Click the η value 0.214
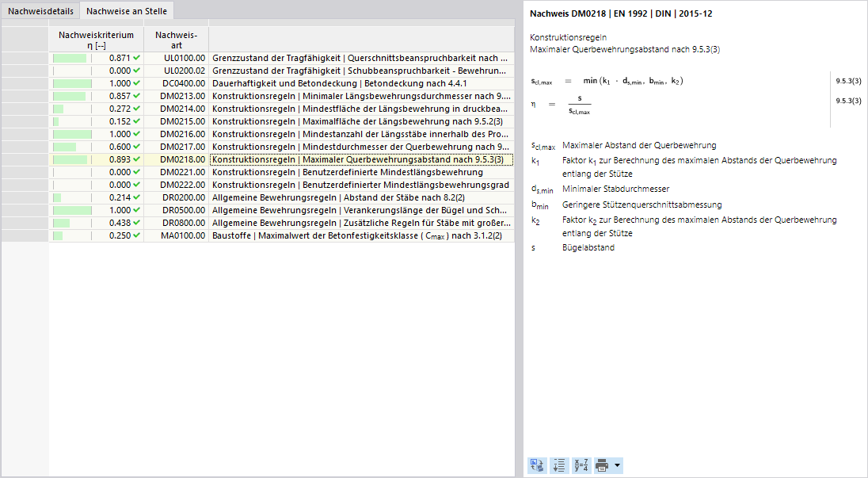868x478 pixels. tap(120, 197)
